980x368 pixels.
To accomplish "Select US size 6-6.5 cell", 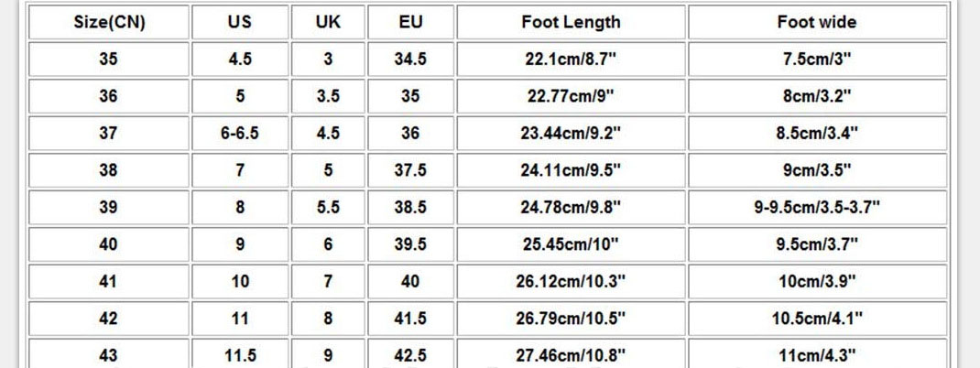I will [240, 134].
